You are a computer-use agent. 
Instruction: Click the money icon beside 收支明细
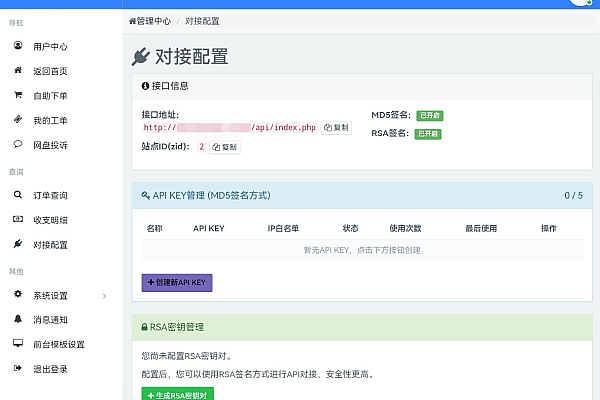click(x=18, y=219)
